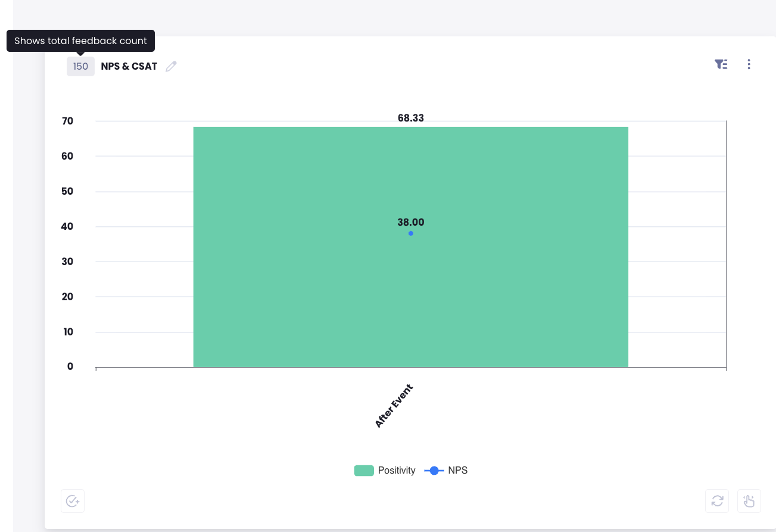Screen dimensions: 776x532
Task: Refresh the NPS & CSAT chart
Action: pyautogui.click(x=717, y=501)
